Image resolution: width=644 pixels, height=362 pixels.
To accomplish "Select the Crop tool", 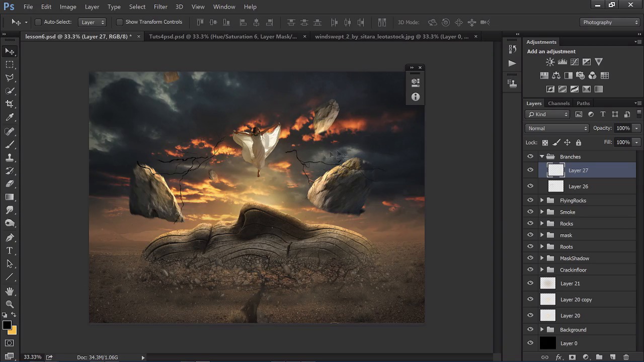I will (10, 104).
